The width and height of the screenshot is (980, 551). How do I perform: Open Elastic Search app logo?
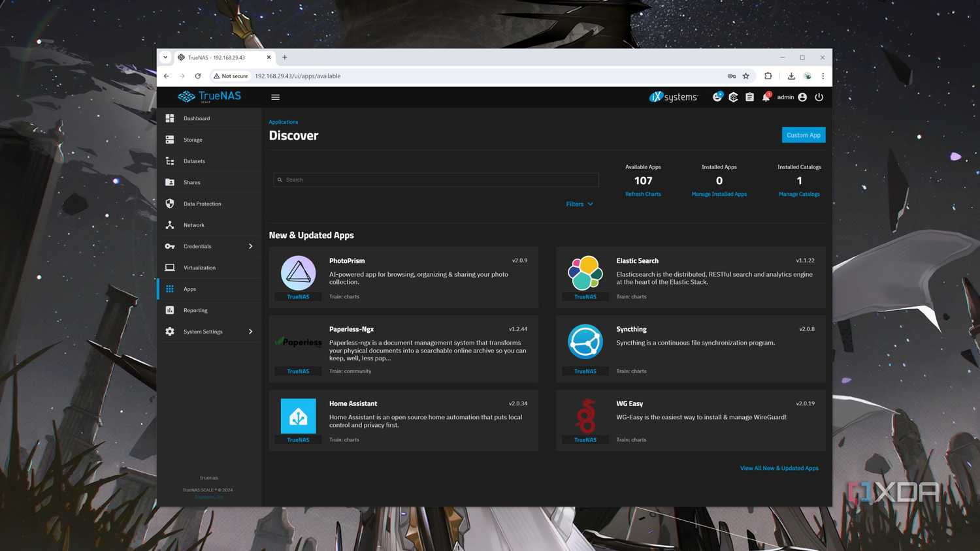pyautogui.click(x=585, y=273)
